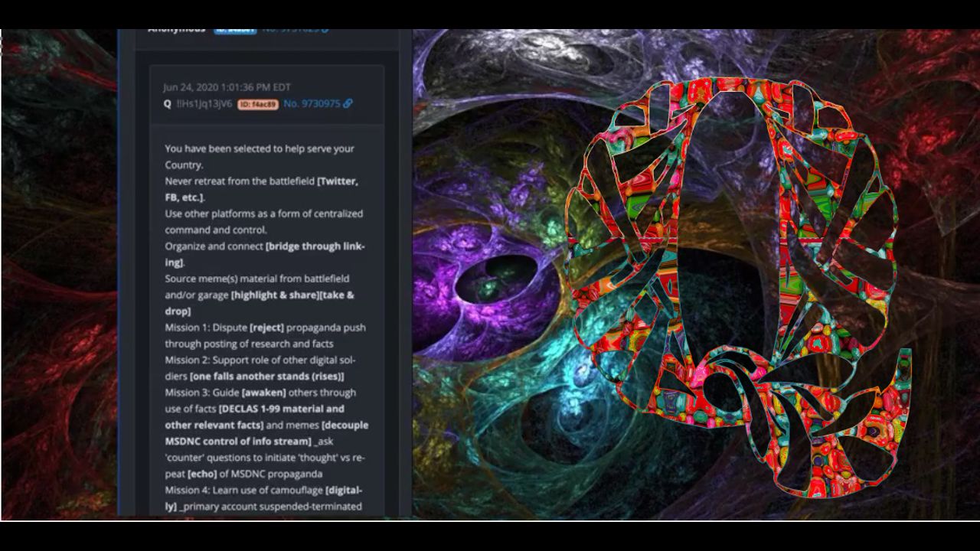
Task: Click the bold [Twitter, FB, etc.] text
Action: [x=337, y=182]
